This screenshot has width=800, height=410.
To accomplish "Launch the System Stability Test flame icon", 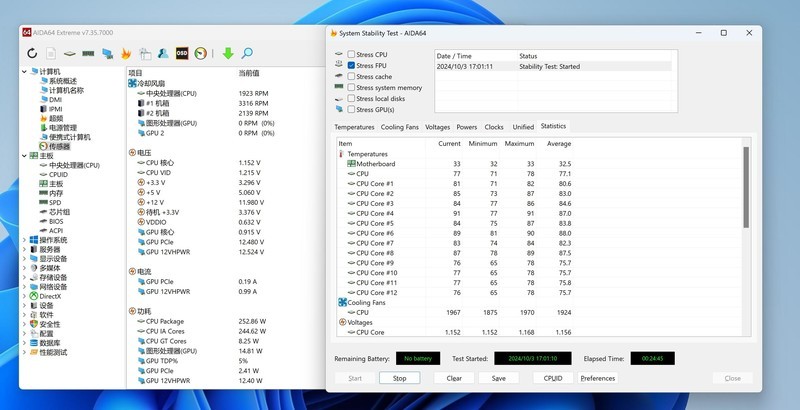I will pyautogui.click(x=126, y=53).
